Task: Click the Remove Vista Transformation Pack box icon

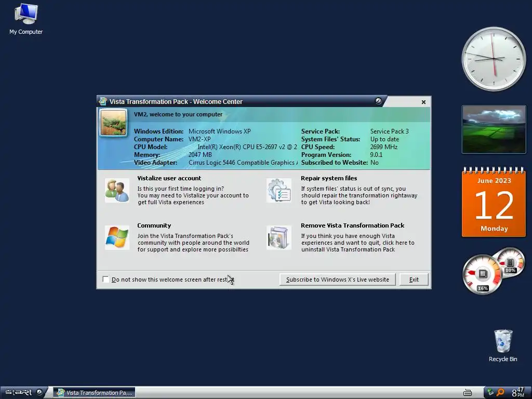Action: [x=279, y=238]
